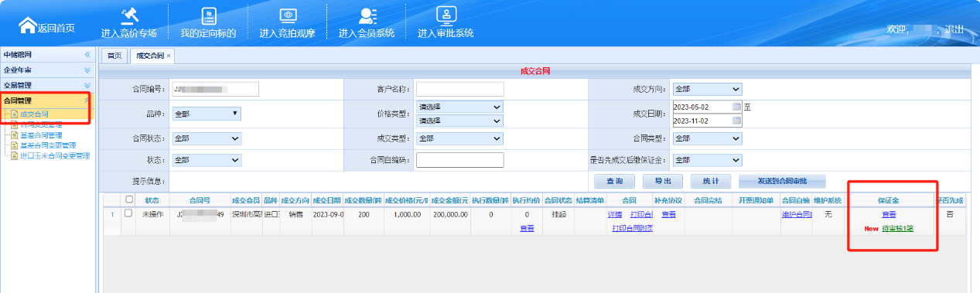The height and width of the screenshot is (293, 980).
Task: Open calendar icon for start date 2023-05-02
Action: pyautogui.click(x=736, y=107)
